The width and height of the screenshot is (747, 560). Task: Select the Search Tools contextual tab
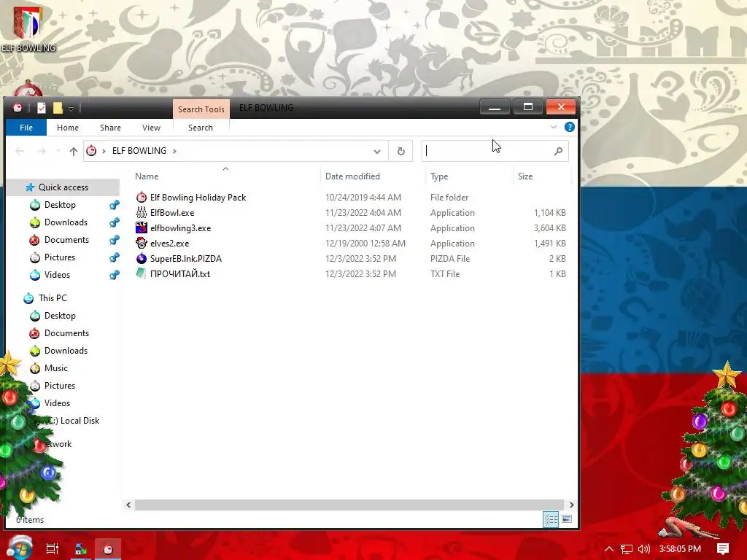(x=201, y=109)
